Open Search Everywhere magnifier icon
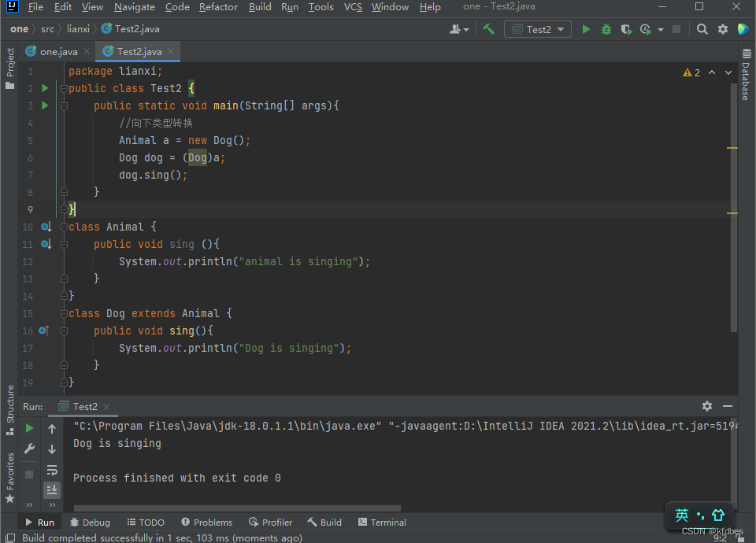 [702, 29]
